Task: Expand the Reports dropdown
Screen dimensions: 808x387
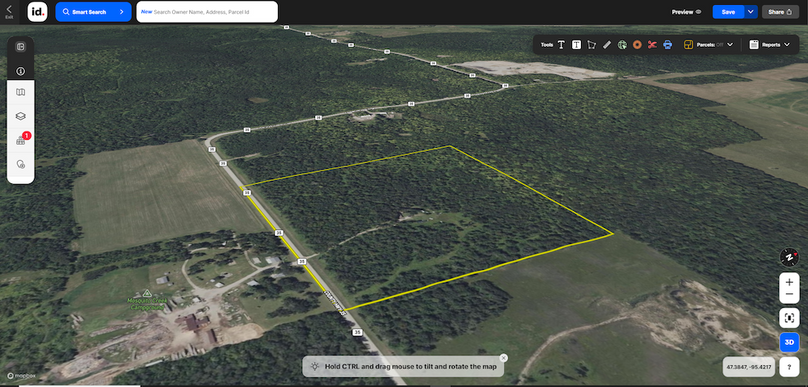Action: [x=769, y=45]
